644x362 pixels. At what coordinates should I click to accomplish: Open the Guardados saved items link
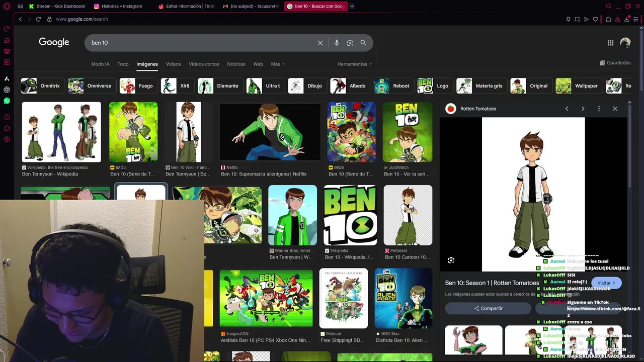click(615, 63)
